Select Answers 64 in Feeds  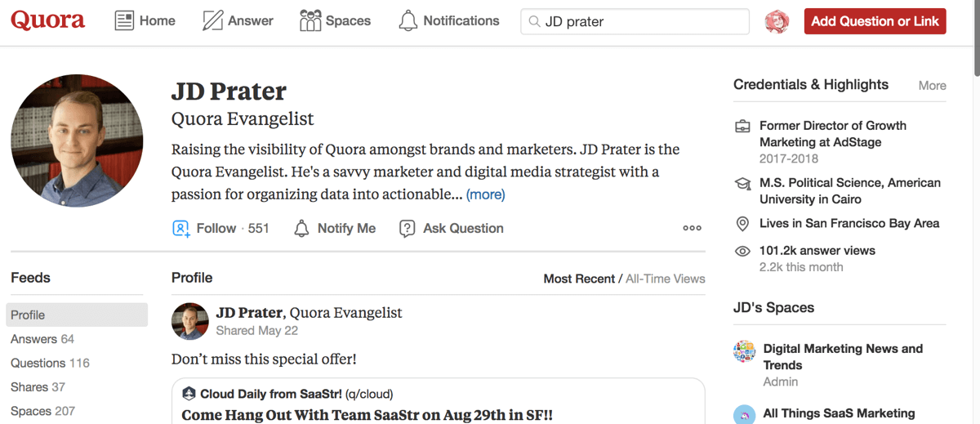click(x=42, y=339)
